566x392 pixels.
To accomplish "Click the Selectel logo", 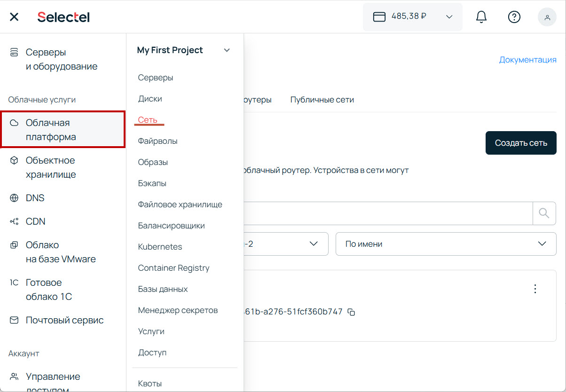I will click(63, 17).
